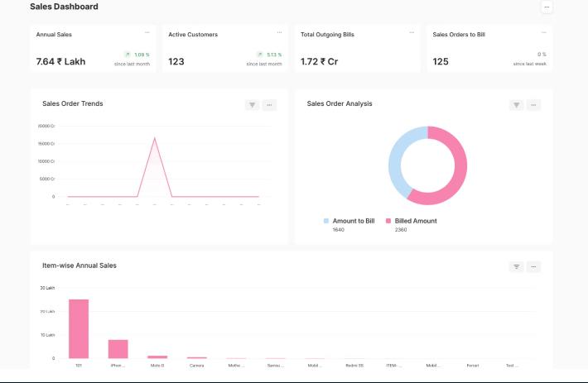
Task: Click the 'Samsu...' x-axis label
Action: tap(276, 366)
